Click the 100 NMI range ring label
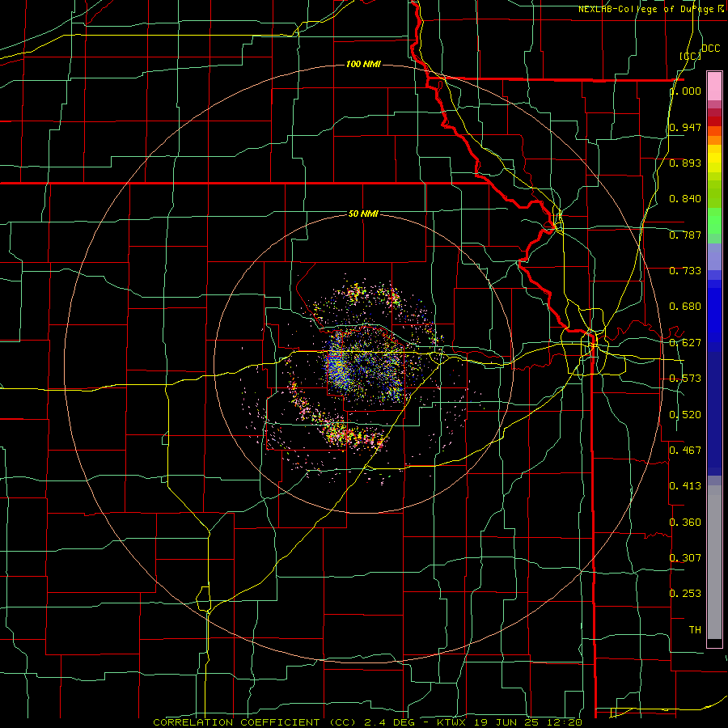The image size is (728, 728). tap(363, 64)
